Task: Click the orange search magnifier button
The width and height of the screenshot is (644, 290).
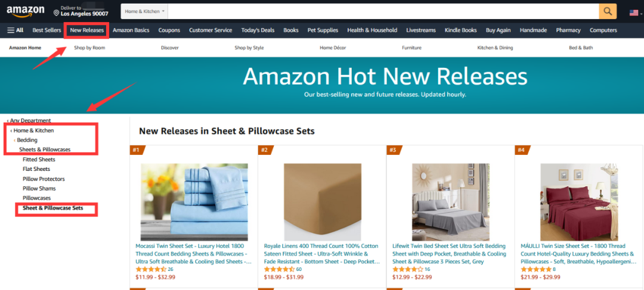Action: pos(608,11)
